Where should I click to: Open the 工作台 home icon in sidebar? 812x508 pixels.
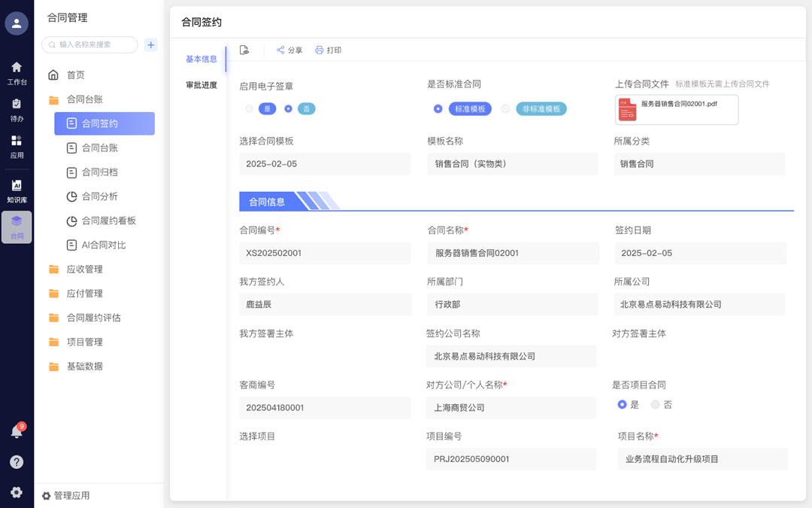coord(17,71)
